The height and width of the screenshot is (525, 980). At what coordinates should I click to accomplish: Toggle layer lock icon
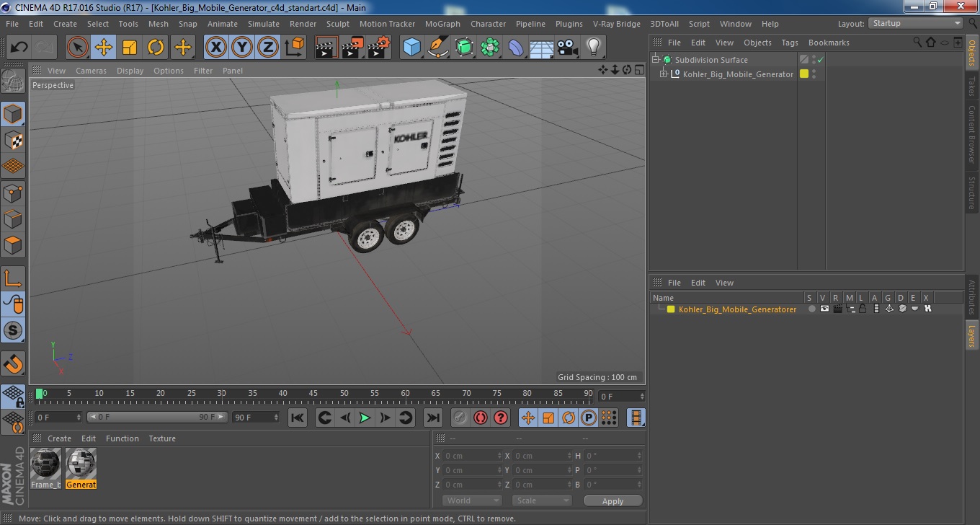pos(863,309)
